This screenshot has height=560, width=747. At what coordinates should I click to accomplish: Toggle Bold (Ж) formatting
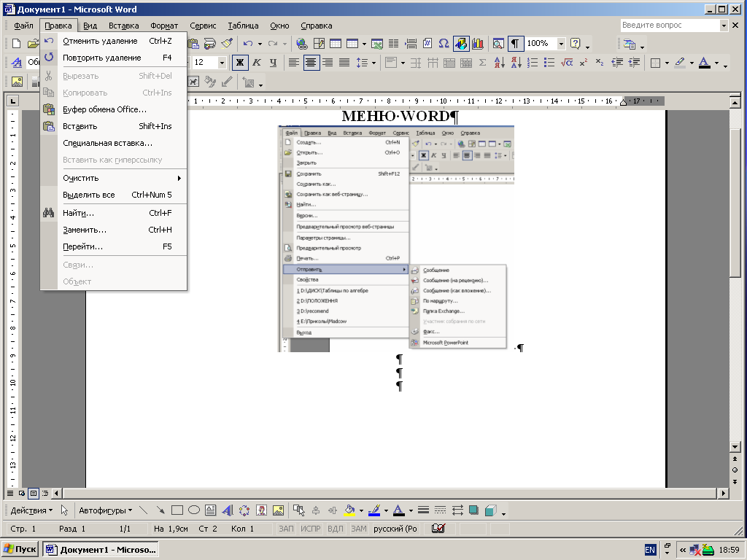tap(239, 63)
